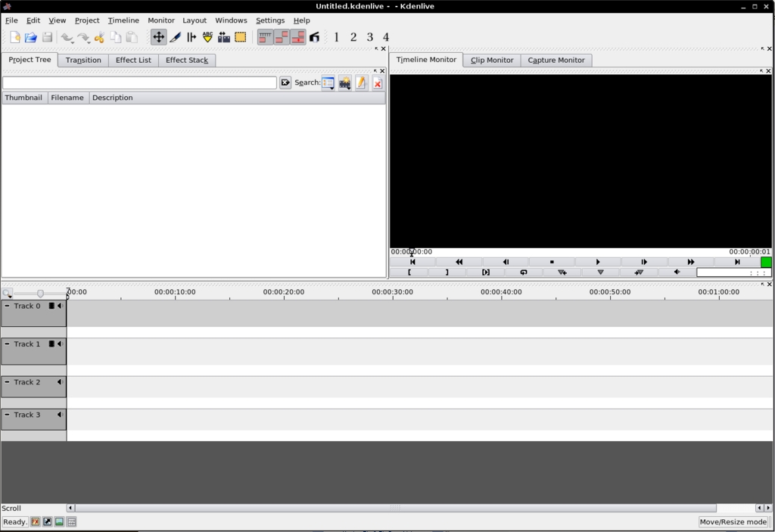Image resolution: width=775 pixels, height=532 pixels.
Task: Toggle video visibility for Track 1
Action: [x=52, y=344]
